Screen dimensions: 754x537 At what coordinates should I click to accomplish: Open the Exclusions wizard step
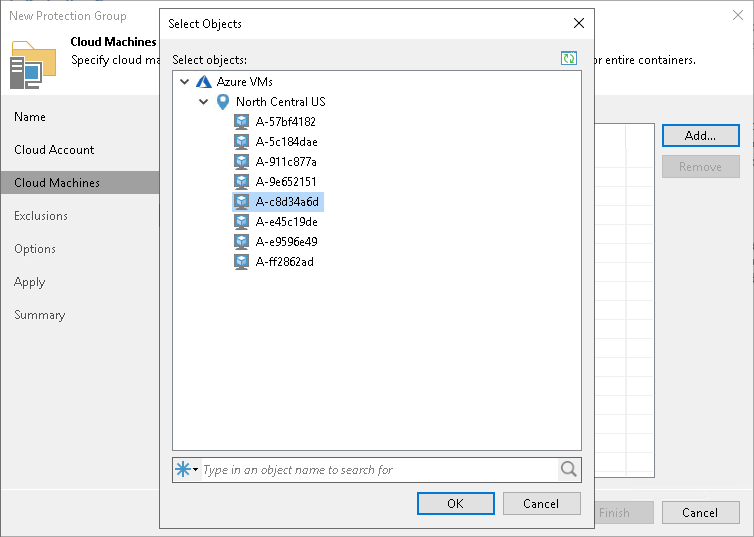41,216
